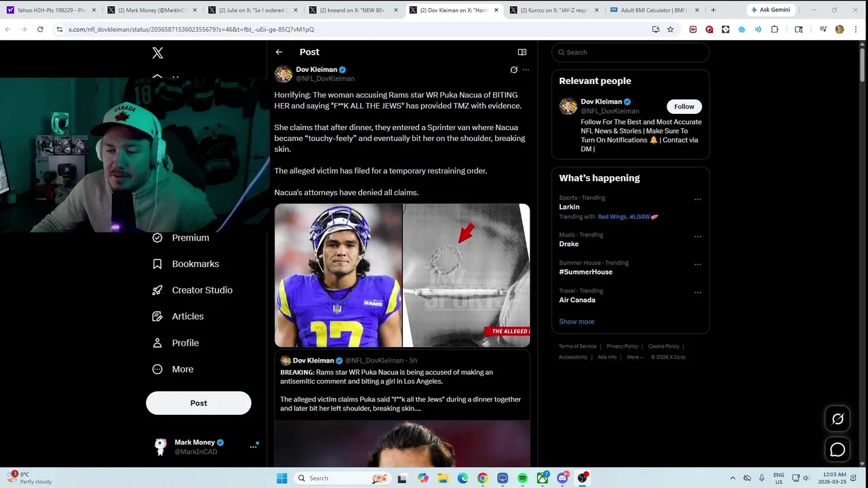Click the address bar URL
This screenshot has width=868, height=488.
191,29
